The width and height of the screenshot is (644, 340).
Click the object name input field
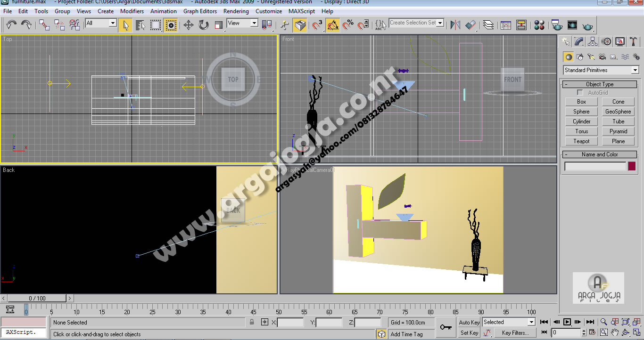595,166
